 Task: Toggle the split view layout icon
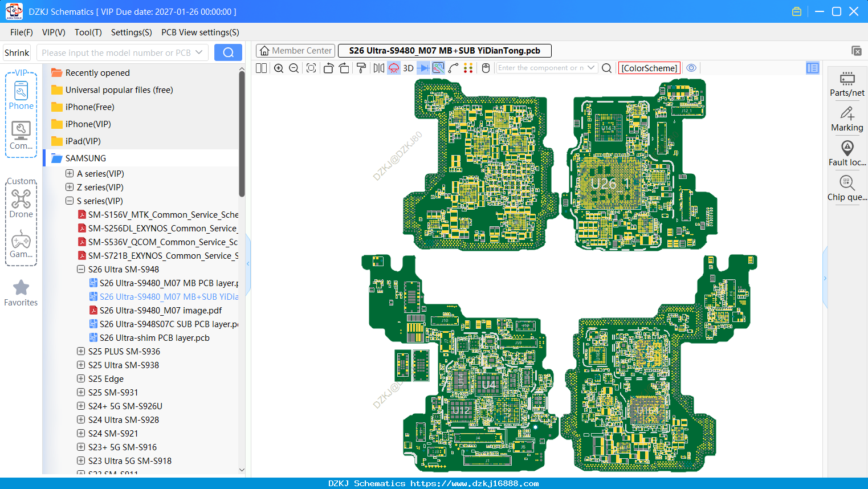[261, 68]
